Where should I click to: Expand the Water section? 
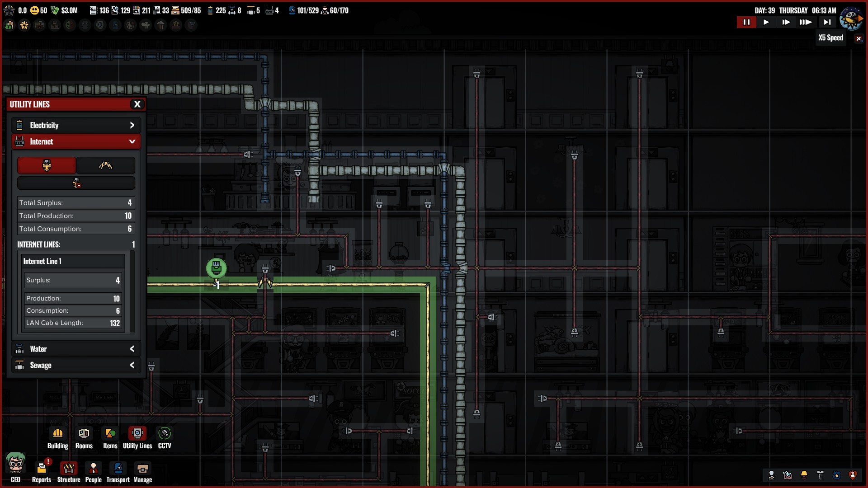pos(75,348)
